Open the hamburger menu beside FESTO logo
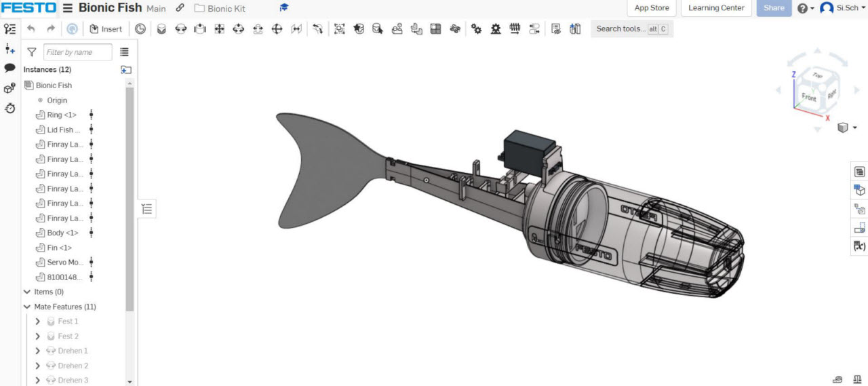 (x=68, y=8)
